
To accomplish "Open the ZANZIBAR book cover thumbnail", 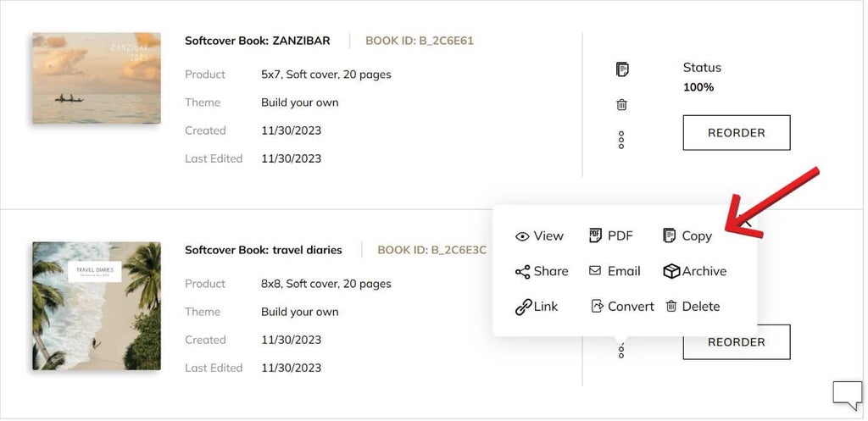I will tap(97, 78).
